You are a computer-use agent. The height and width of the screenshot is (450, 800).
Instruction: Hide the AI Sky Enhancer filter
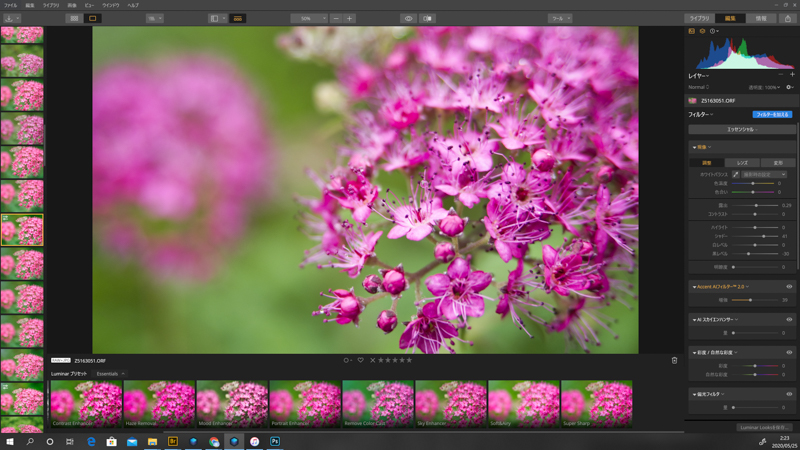[x=789, y=319]
